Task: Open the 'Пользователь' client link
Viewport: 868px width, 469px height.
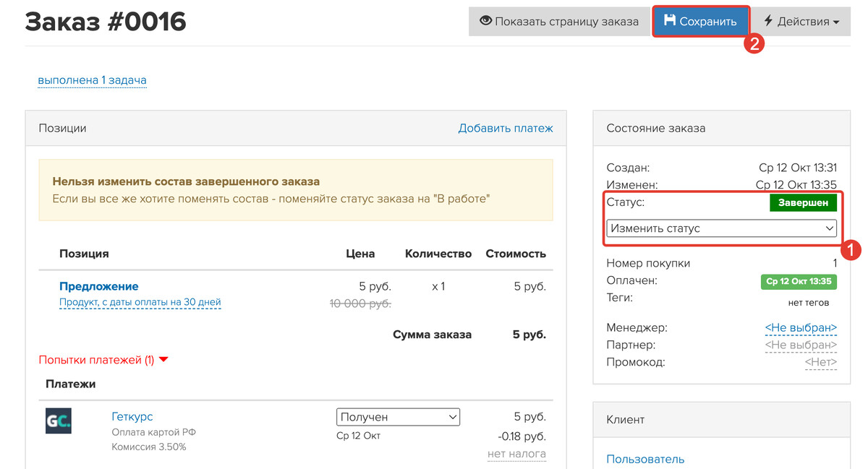Action: coord(645,459)
